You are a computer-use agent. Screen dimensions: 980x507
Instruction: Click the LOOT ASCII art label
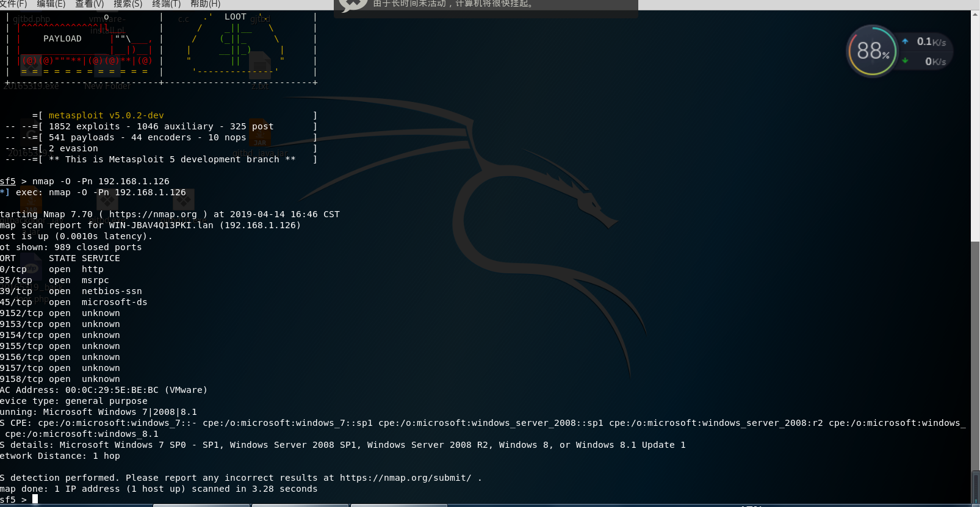point(236,16)
